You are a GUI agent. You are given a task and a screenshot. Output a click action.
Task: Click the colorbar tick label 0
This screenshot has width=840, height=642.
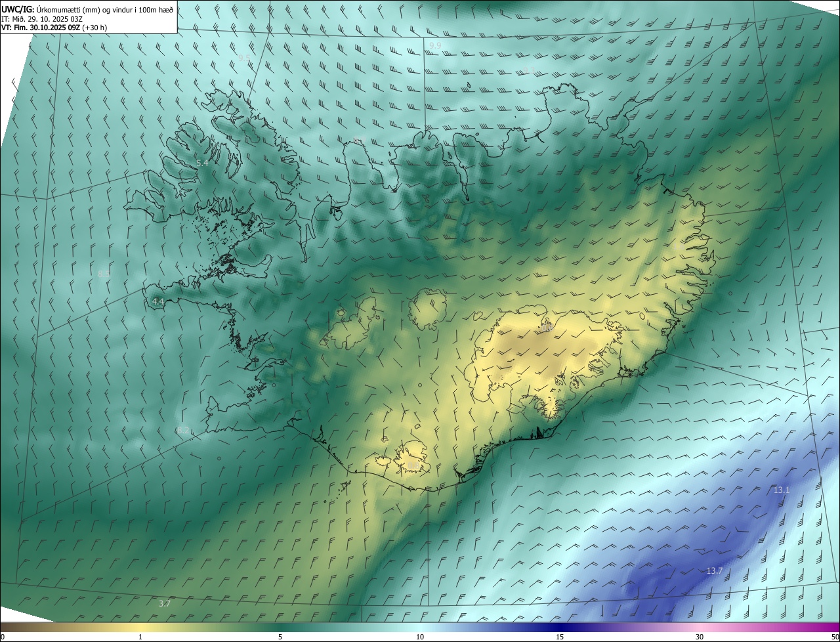point(2,637)
